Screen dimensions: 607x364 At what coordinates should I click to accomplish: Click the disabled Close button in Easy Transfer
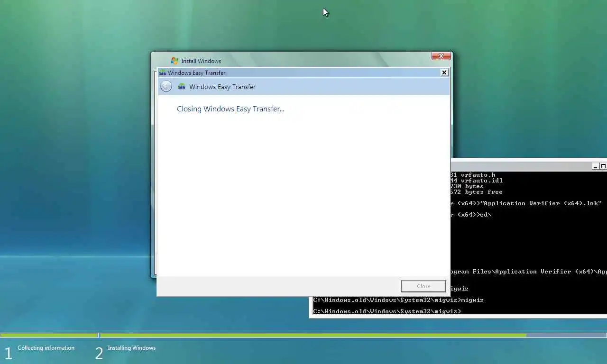(x=423, y=286)
